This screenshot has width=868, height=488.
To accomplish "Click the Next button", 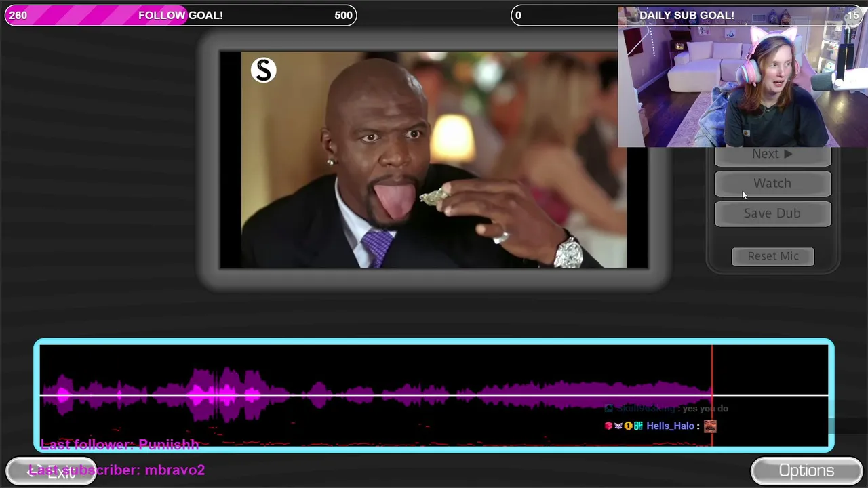I will pos(772,155).
